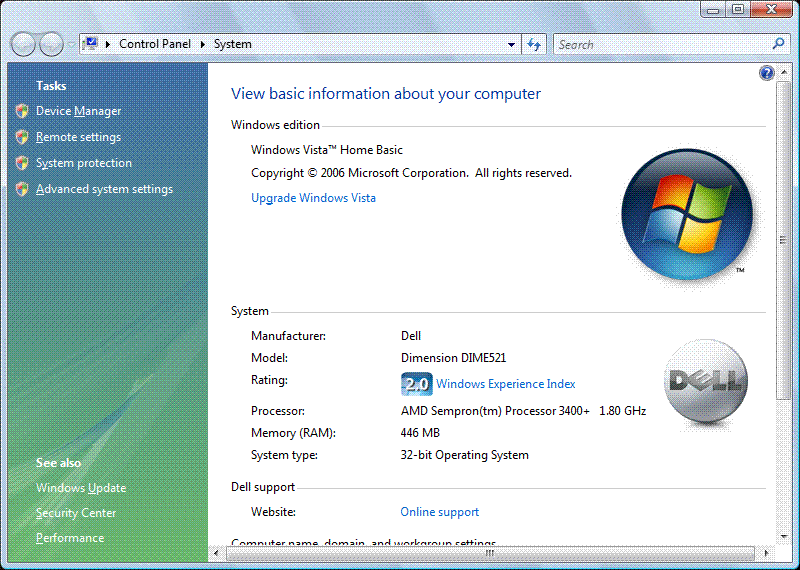
Task: Open the Windows Experience Index link
Action: point(506,384)
